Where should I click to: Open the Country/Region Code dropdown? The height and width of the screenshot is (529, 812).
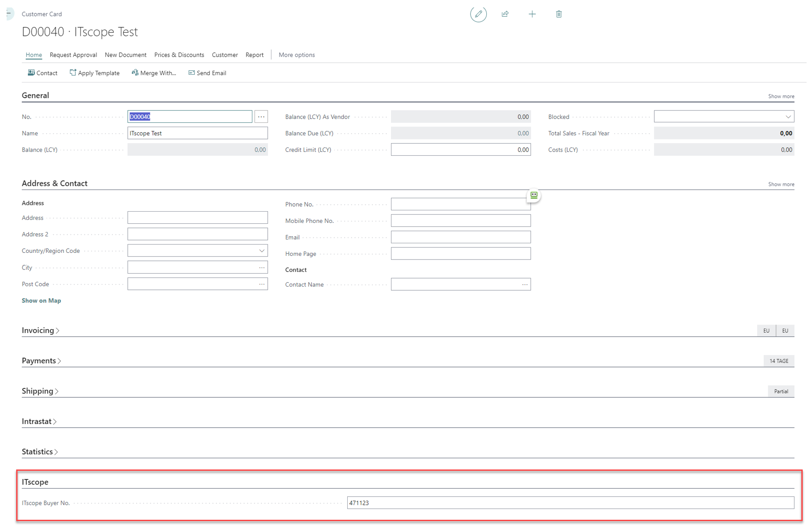click(x=262, y=250)
